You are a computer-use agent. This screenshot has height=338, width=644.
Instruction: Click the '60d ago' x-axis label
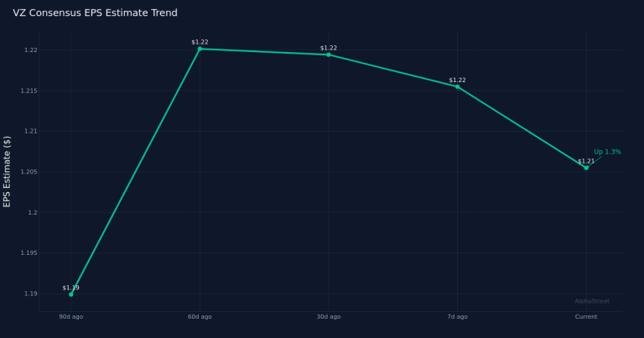coord(200,317)
